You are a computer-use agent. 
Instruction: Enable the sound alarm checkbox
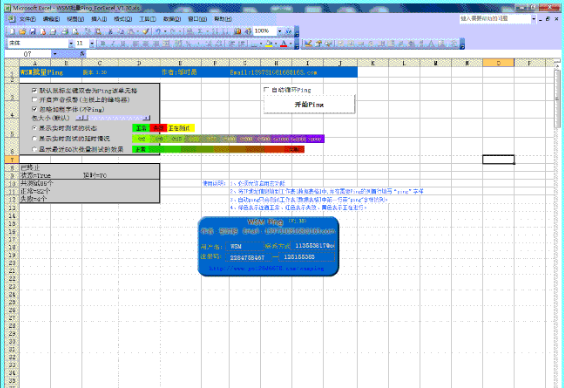coord(35,100)
